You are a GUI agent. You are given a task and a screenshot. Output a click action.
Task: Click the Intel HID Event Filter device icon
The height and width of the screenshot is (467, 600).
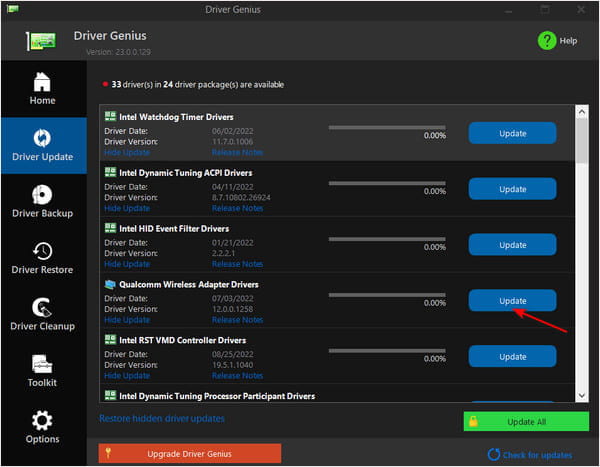(x=110, y=228)
